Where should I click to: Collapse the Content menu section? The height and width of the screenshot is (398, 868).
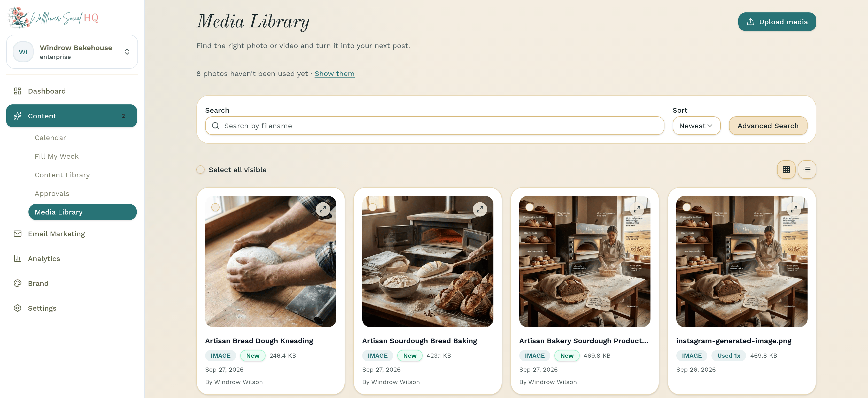(72, 116)
